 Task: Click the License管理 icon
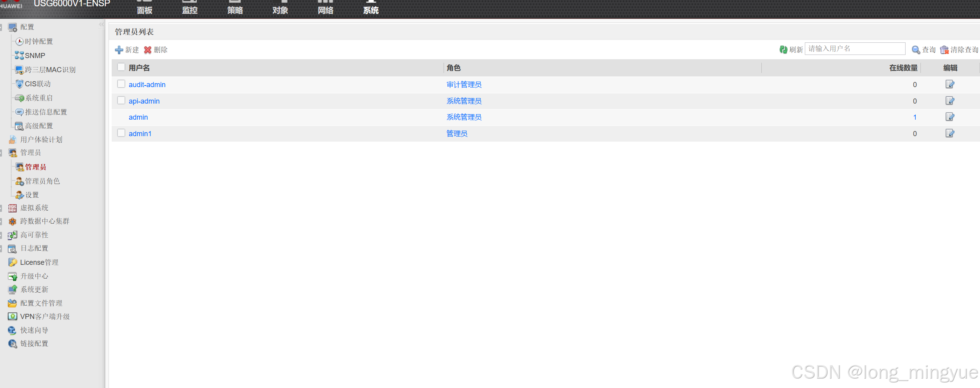(x=13, y=262)
